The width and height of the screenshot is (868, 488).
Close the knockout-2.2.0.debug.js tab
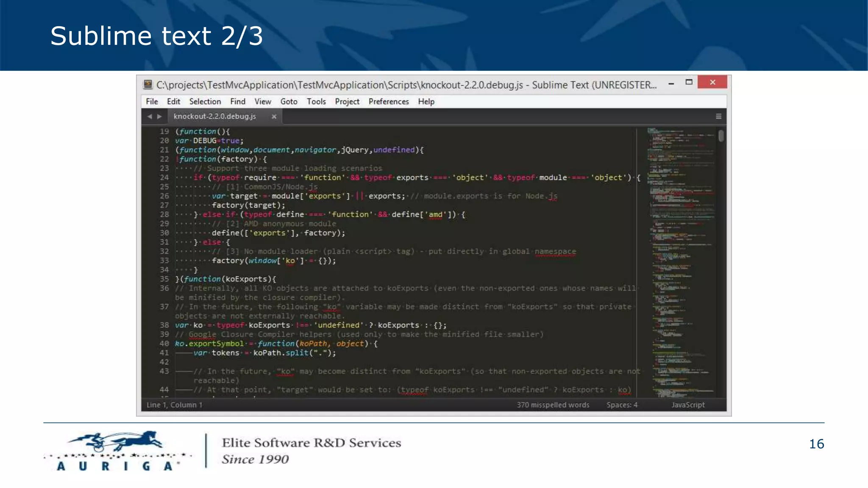[x=274, y=116]
